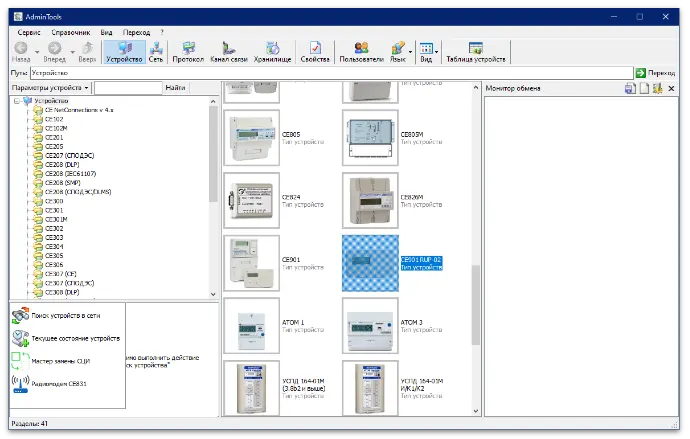Open the Хранилище storage icon
The image size is (690, 439).
(x=273, y=51)
